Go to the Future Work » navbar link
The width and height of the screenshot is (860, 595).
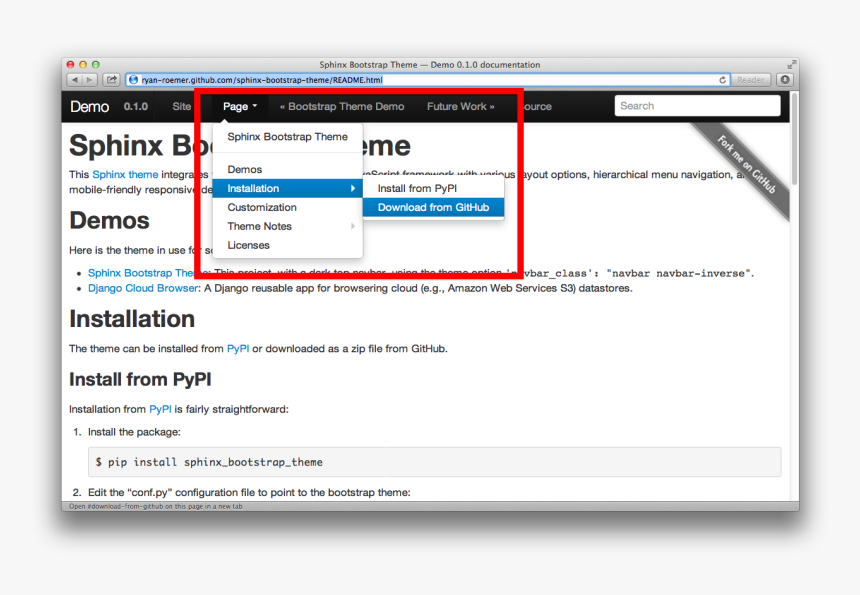tap(460, 106)
